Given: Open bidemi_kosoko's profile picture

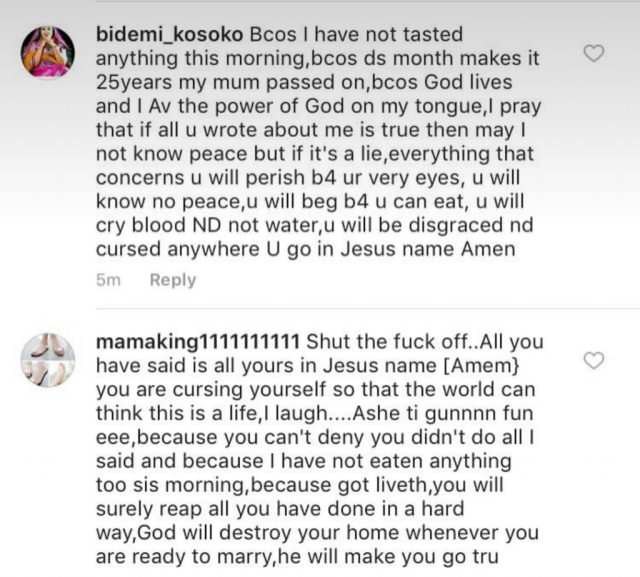Looking at the screenshot, I should [x=47, y=51].
